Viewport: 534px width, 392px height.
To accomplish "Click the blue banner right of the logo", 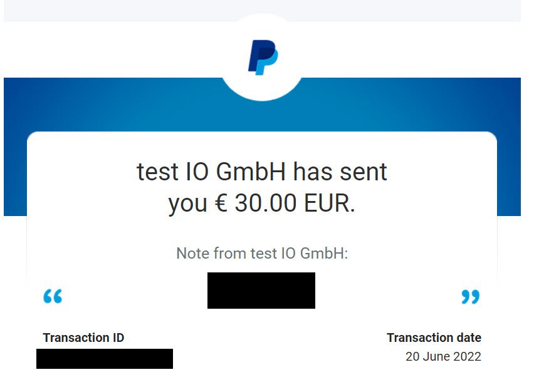I will coord(411,104).
